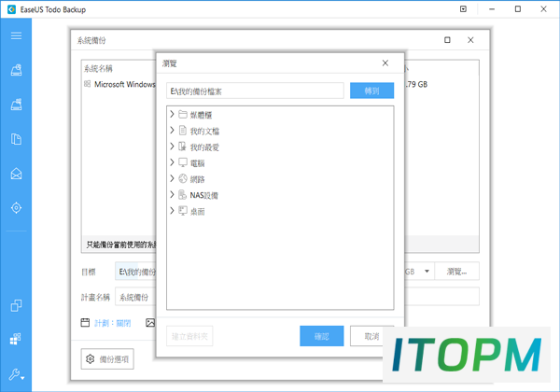Open the smart backup target icon

[16, 208]
